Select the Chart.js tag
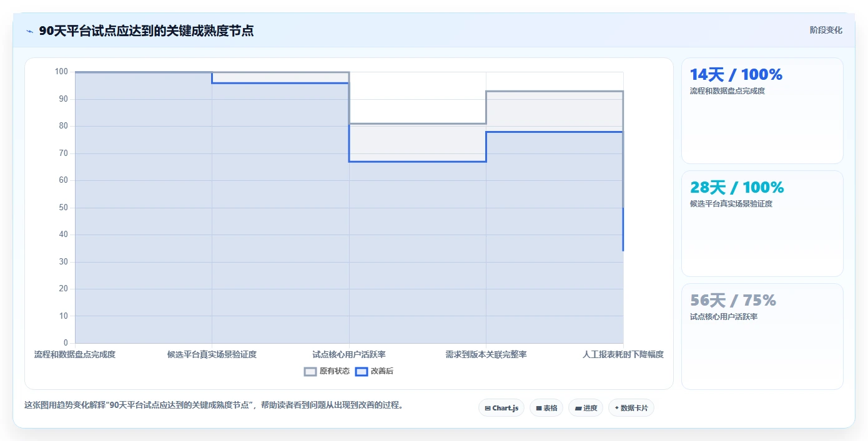This screenshot has height=441, width=868. pyautogui.click(x=501, y=408)
